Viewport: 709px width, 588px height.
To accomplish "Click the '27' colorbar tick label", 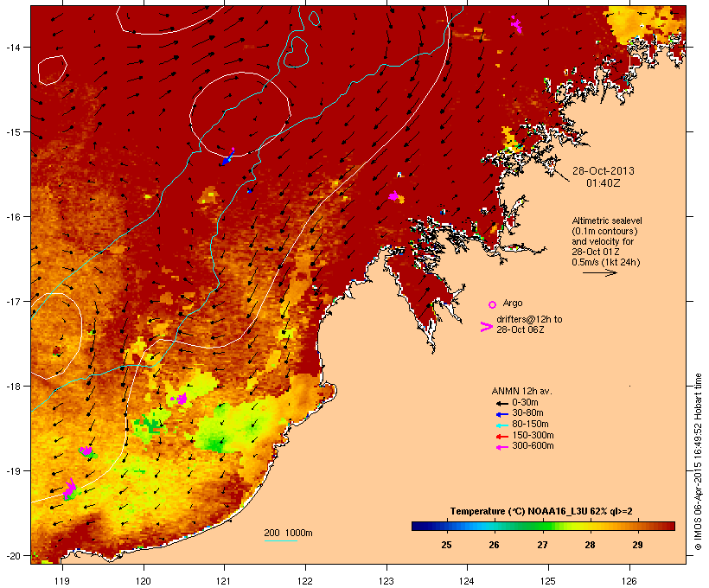I will click(x=542, y=545).
